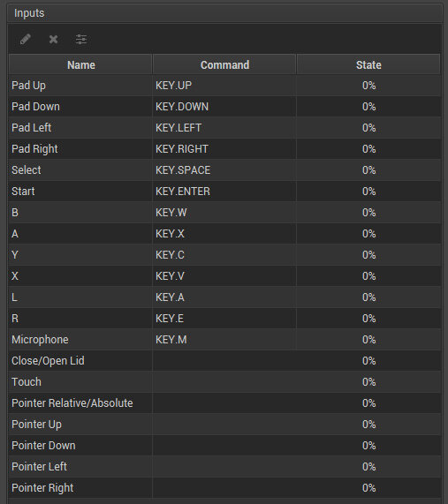Screen dimensions: 448x504
Task: Sort by the Name column header
Action: (80, 65)
